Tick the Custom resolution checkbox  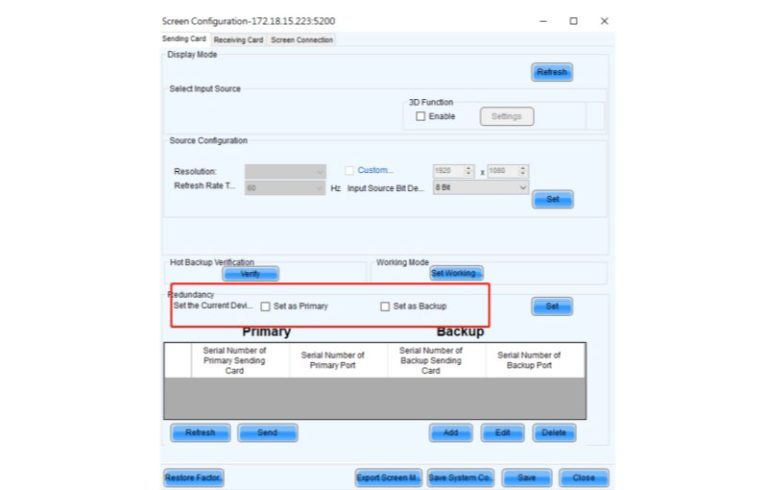click(350, 170)
